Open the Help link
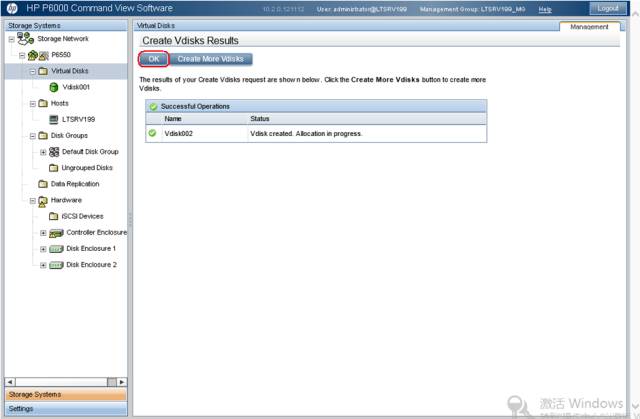The height and width of the screenshot is (419, 640). [x=545, y=9]
